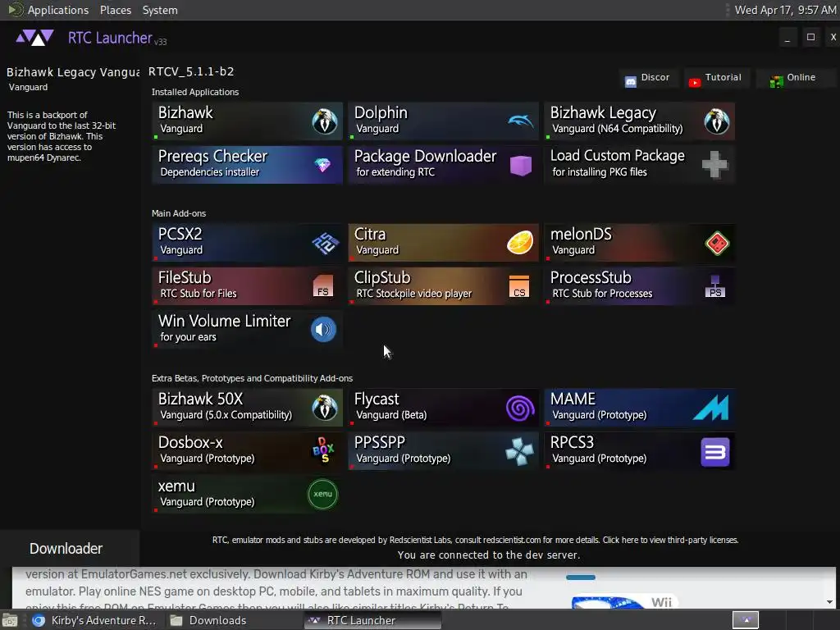
Task: Click the YouTube Tutorial icon
Action: 695,83
